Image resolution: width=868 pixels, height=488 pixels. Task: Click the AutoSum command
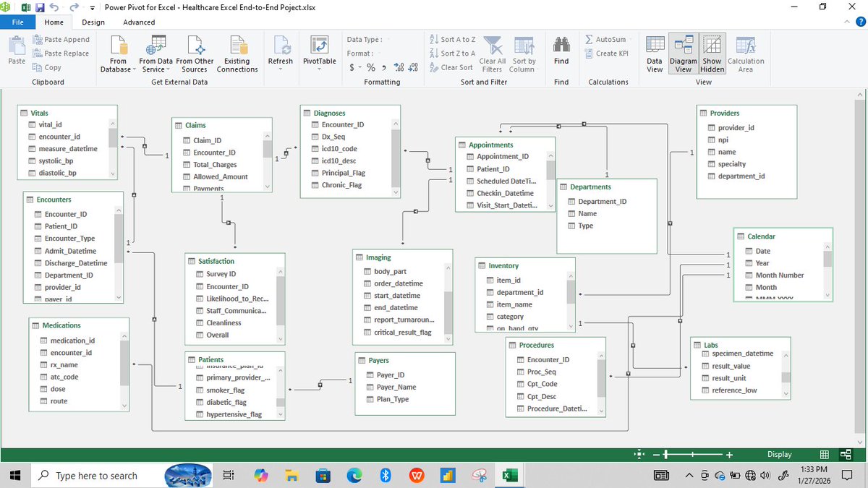[x=605, y=40]
